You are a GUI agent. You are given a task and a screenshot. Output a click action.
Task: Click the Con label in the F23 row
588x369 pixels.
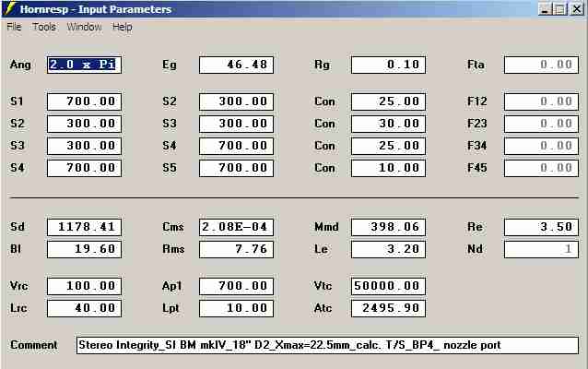click(324, 124)
